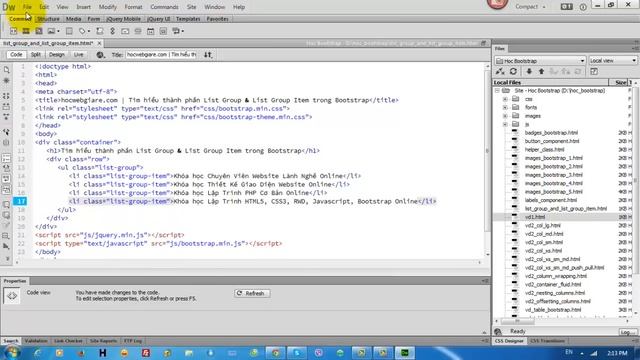This screenshot has width=640, height=360.
Task: Select vd2_col_lg.html in Files panel
Action: [542, 225]
